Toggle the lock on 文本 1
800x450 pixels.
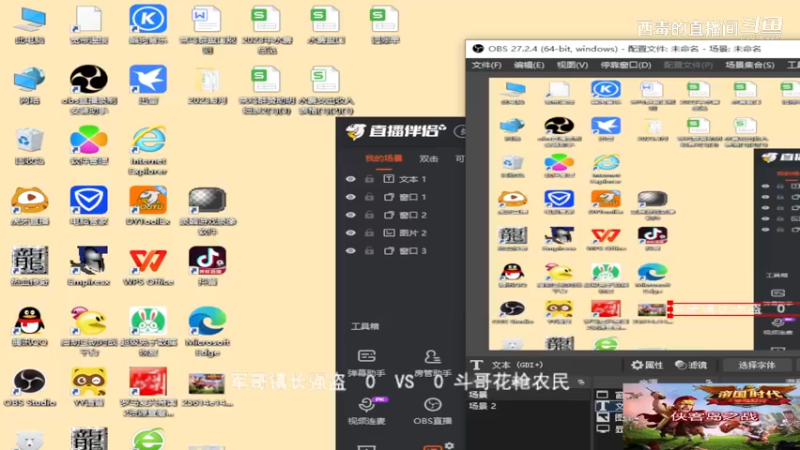click(x=369, y=179)
